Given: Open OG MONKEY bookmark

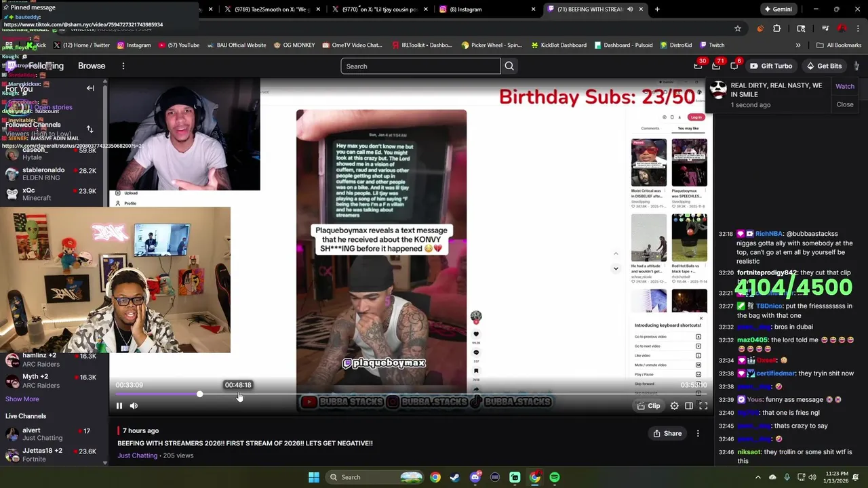Looking at the screenshot, I should (x=294, y=45).
